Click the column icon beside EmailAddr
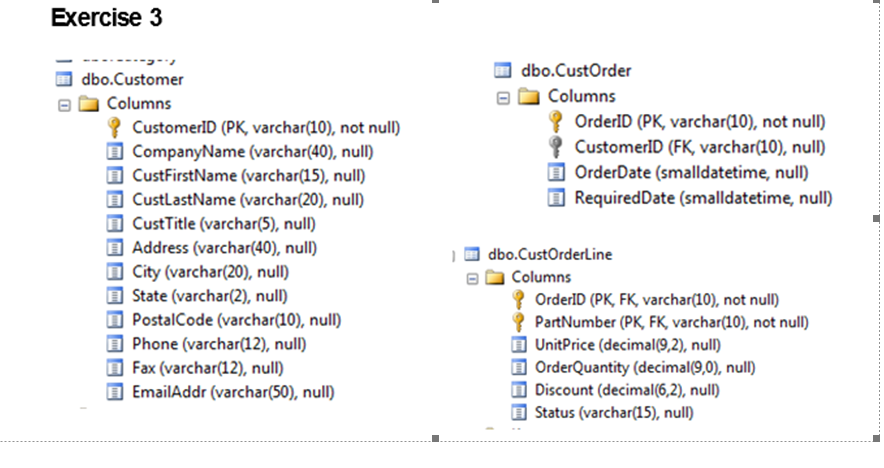Viewport: 884px width, 468px height. (115, 392)
